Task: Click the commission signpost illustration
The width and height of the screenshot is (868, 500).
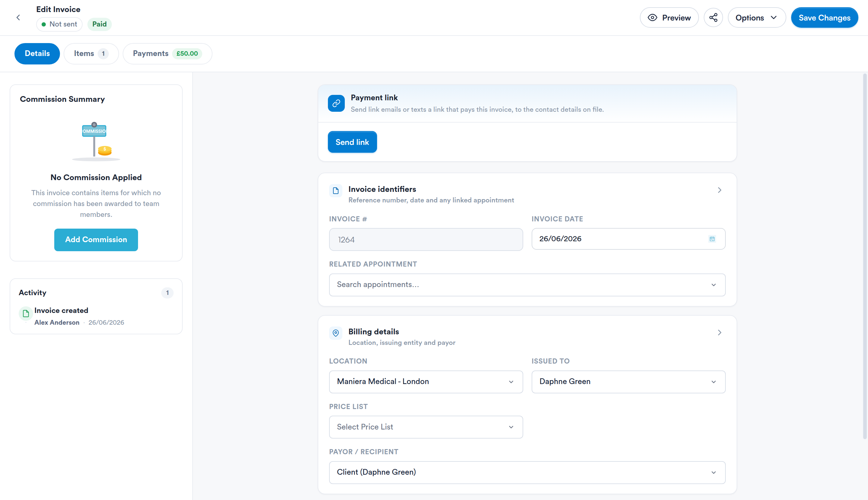Action: 96,142
